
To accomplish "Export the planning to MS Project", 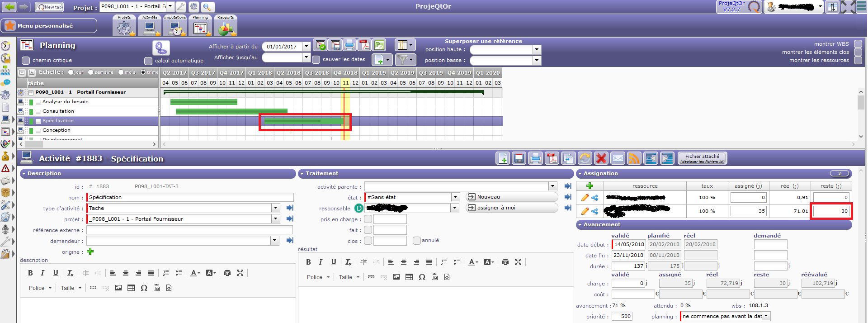I will click(x=379, y=45).
